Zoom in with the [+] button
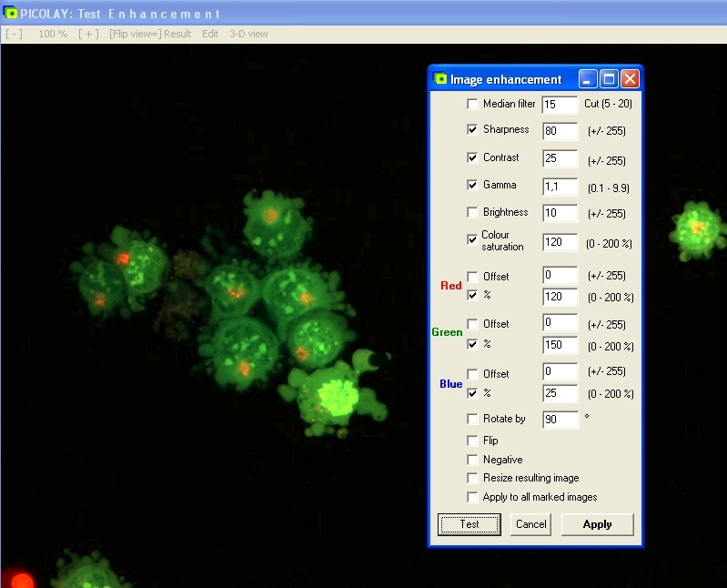The image size is (727, 588). 87,34
